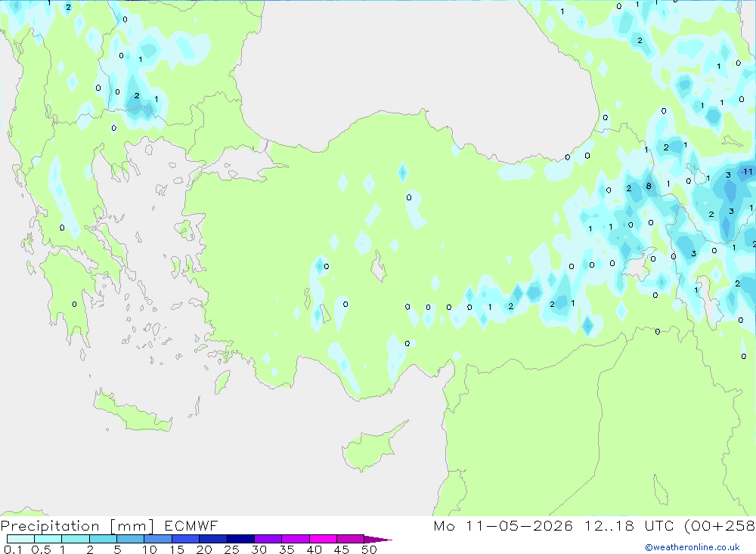Click the 20–25 mm dark blue legend swatch
The height and width of the screenshot is (554, 756).
[212, 539]
